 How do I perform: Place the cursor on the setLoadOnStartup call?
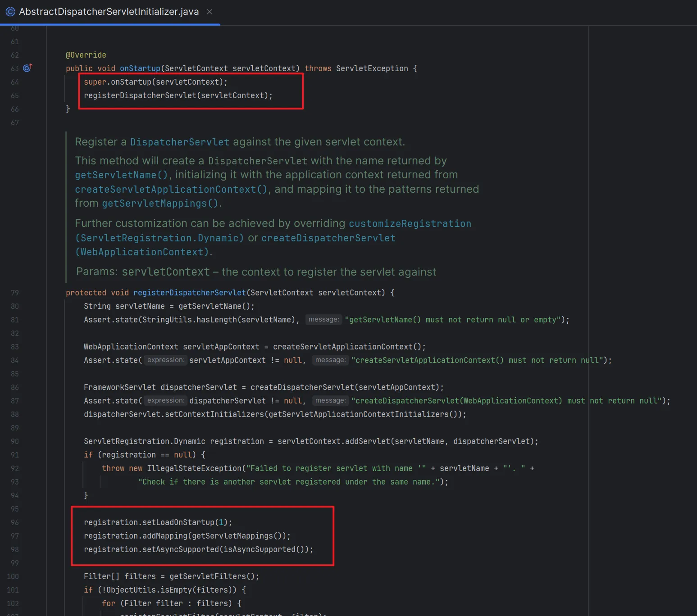tap(178, 522)
